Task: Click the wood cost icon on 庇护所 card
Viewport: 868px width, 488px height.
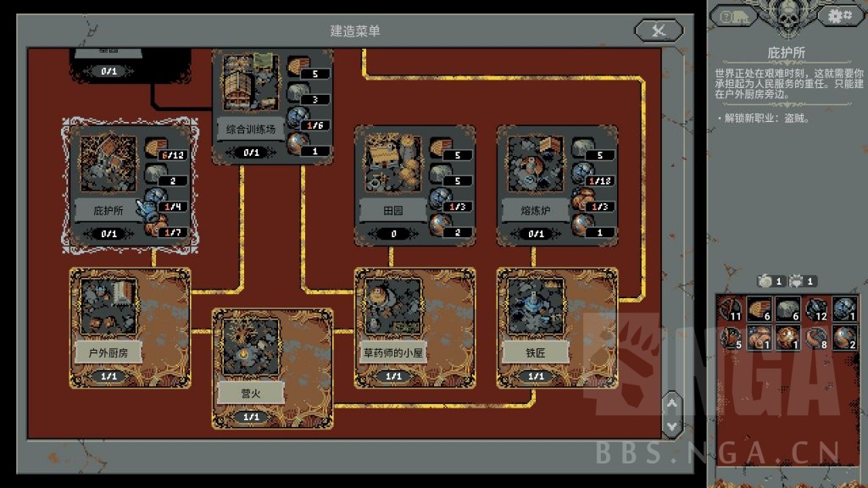Action: pos(156,148)
